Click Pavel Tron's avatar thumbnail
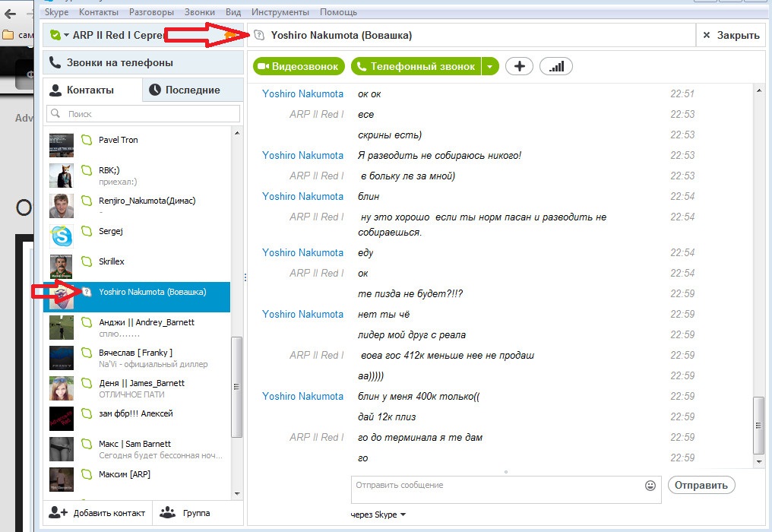The image size is (772, 532). 62,145
